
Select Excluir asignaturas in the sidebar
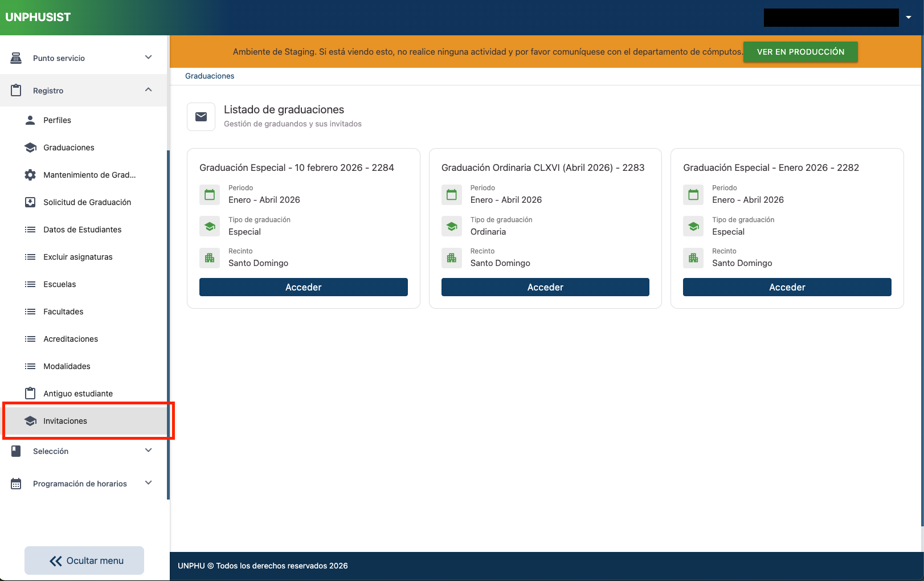77,257
